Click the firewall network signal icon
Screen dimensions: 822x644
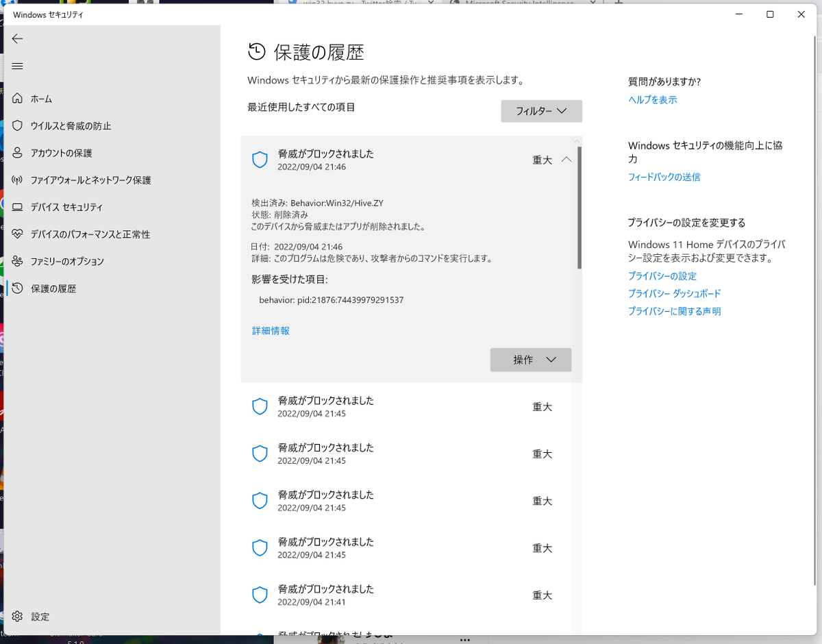coord(18,180)
